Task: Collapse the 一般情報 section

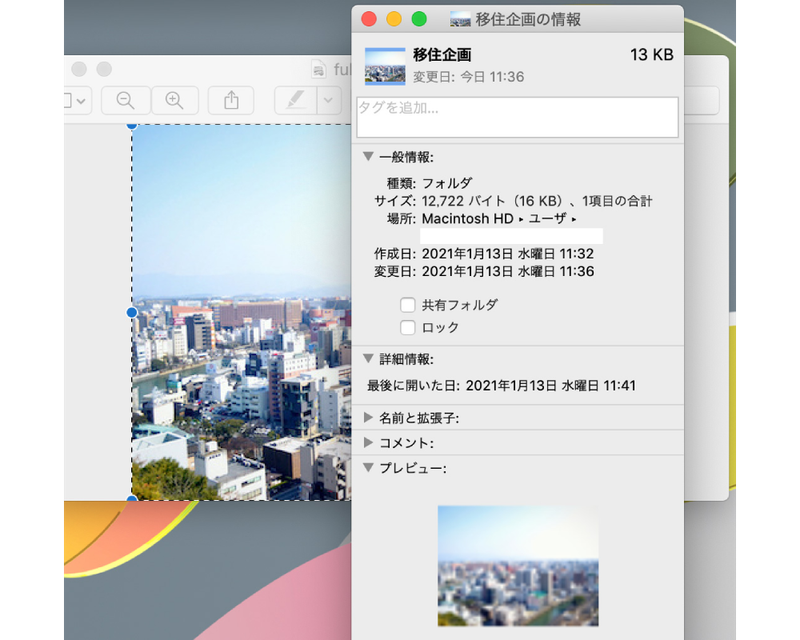Action: coord(368,157)
